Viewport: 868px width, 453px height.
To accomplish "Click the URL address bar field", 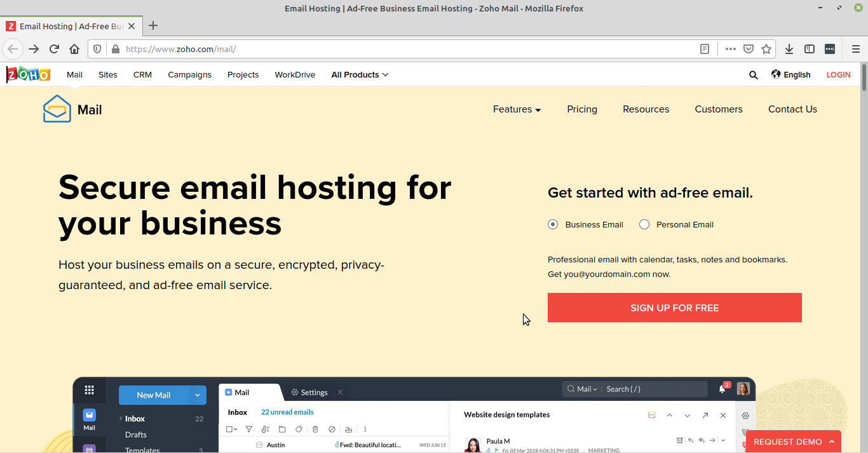I will tap(407, 49).
